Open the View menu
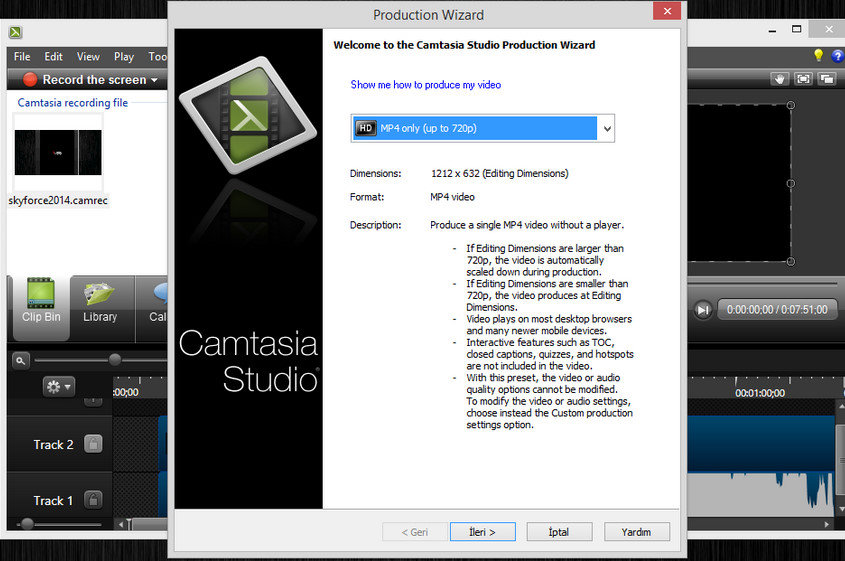 [88, 57]
